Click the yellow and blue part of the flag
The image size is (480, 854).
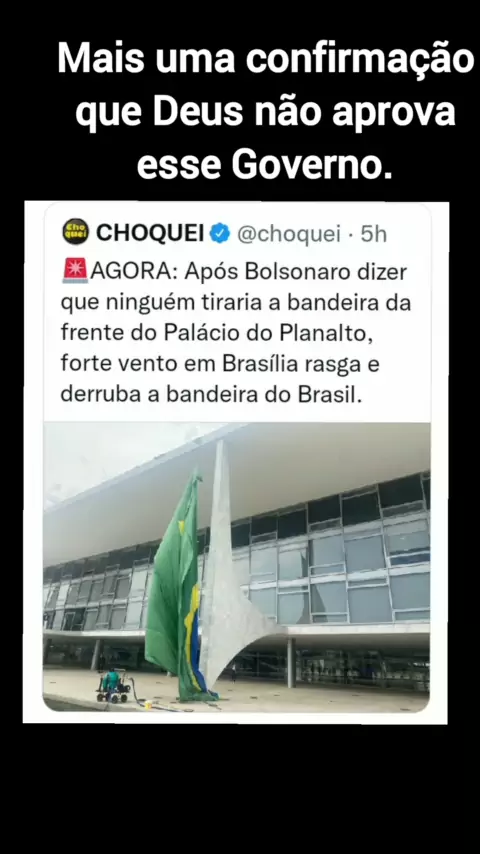coord(193,643)
